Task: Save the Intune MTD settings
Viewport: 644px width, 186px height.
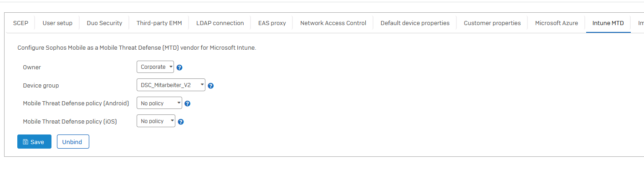Action: 34,142
